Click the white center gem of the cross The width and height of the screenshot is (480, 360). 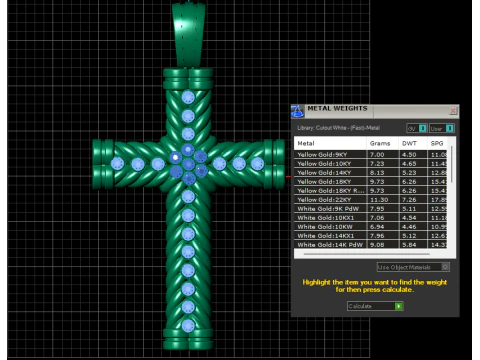175,157
